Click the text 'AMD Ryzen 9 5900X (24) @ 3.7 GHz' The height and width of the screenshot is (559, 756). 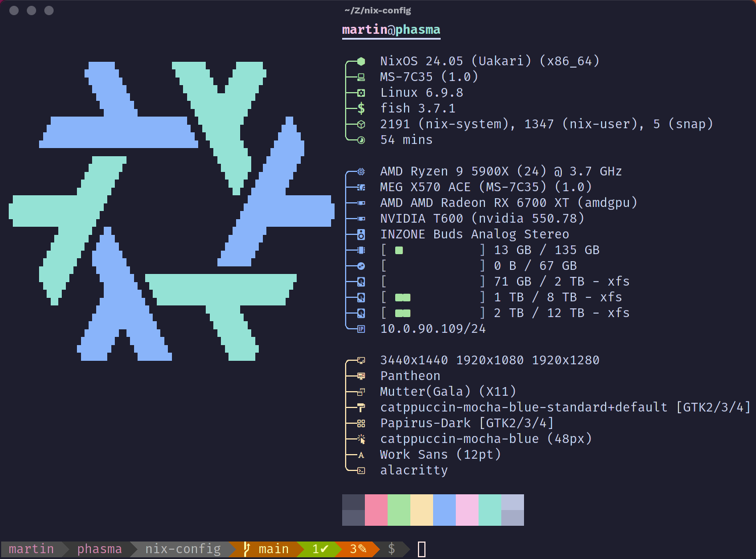click(x=501, y=171)
